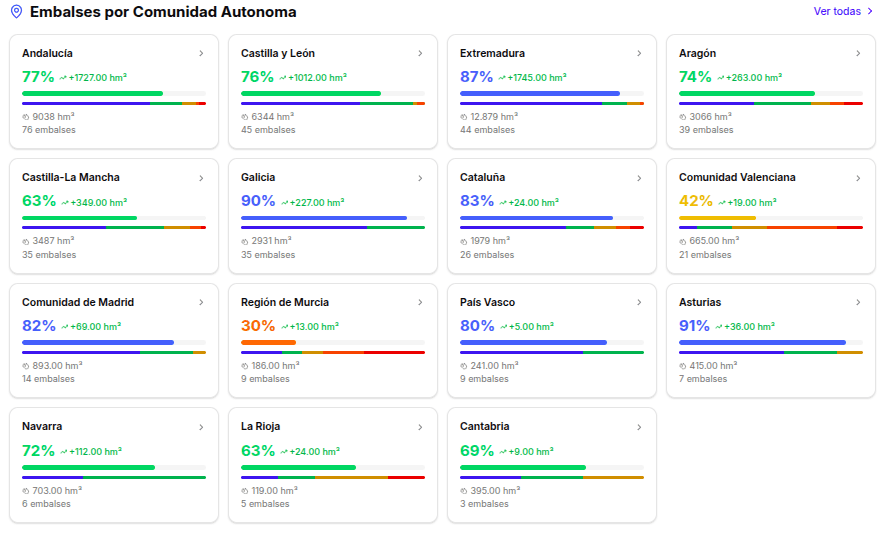Click the trend arrow icon in Galicia card
This screenshot has width=888, height=536.
point(285,202)
